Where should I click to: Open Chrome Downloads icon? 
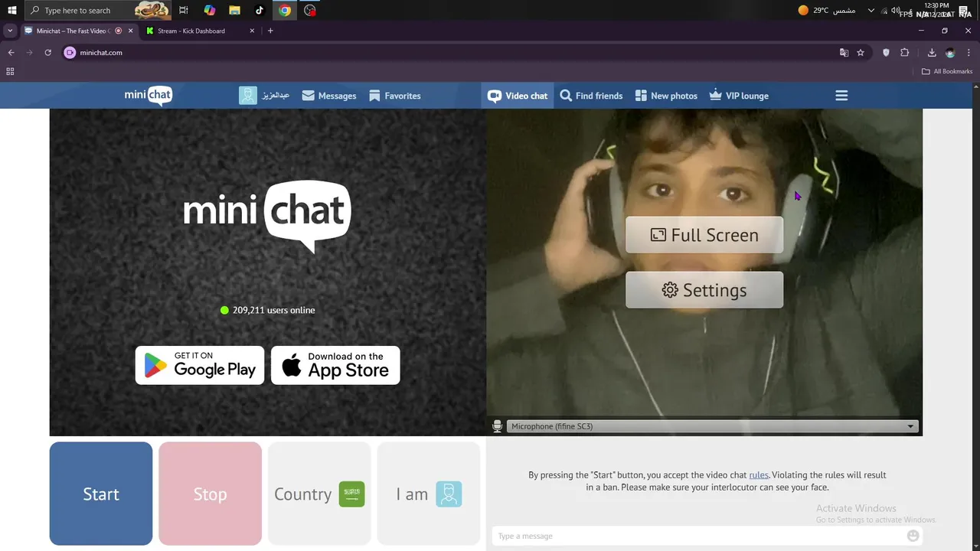(932, 53)
